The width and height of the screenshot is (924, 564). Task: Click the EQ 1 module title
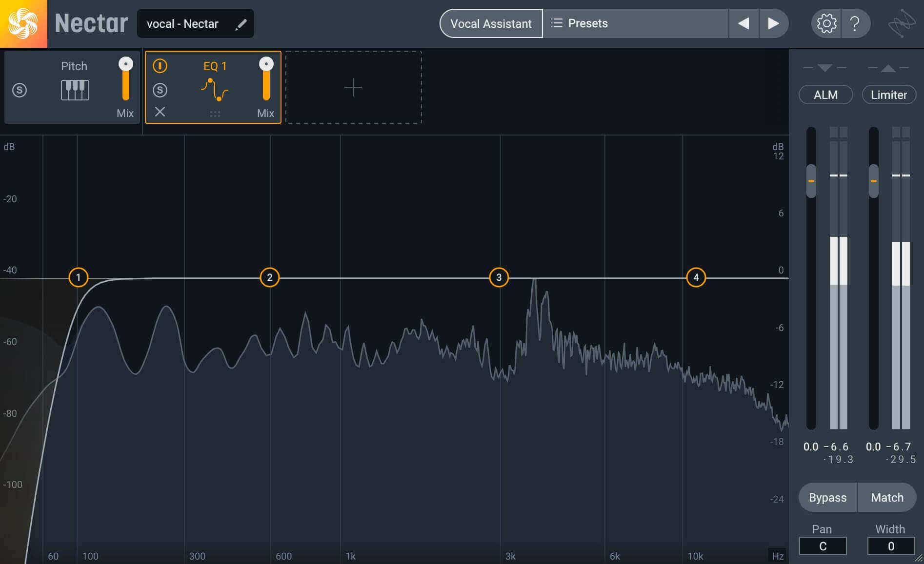coord(215,66)
